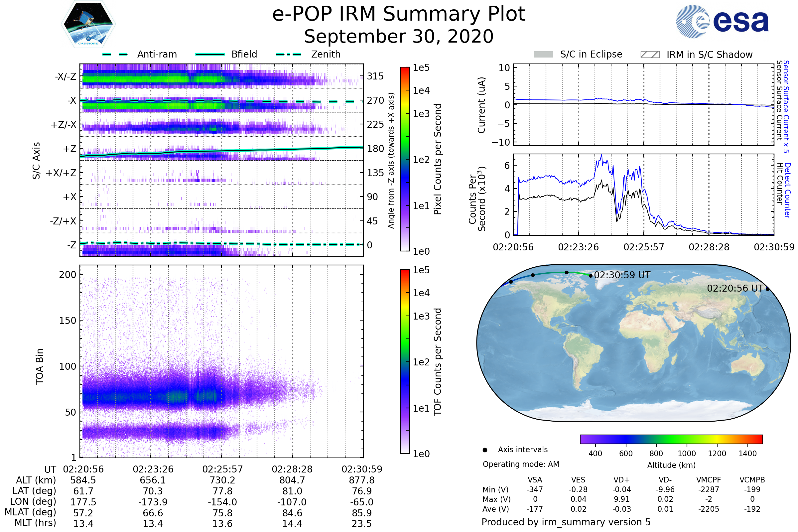Click the +X/+Z axis label
The height and width of the screenshot is (532, 798).
pyautogui.click(x=61, y=173)
